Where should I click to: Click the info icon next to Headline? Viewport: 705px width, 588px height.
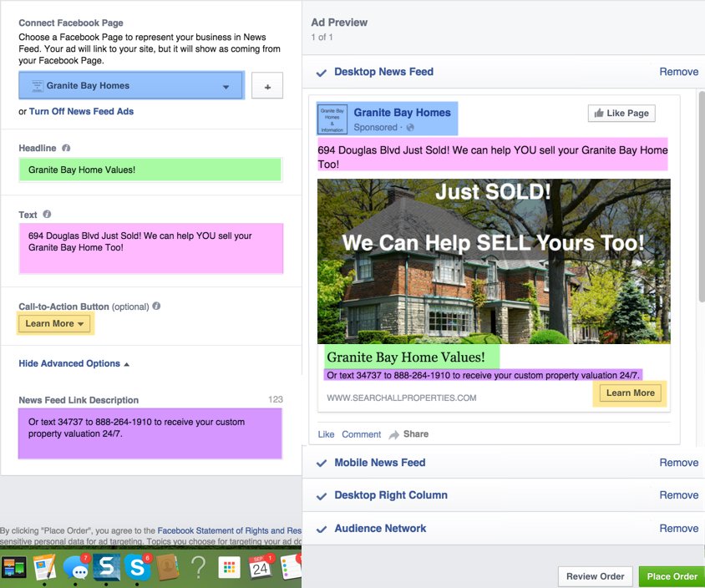tap(66, 148)
